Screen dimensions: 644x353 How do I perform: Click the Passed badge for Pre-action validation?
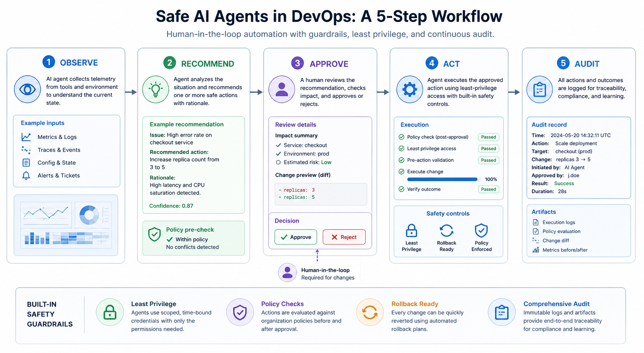488,160
